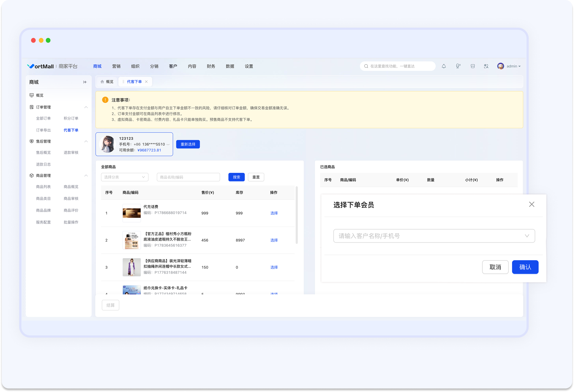Click the language translate icon
This screenshot has height=392, width=574.
[x=486, y=66]
